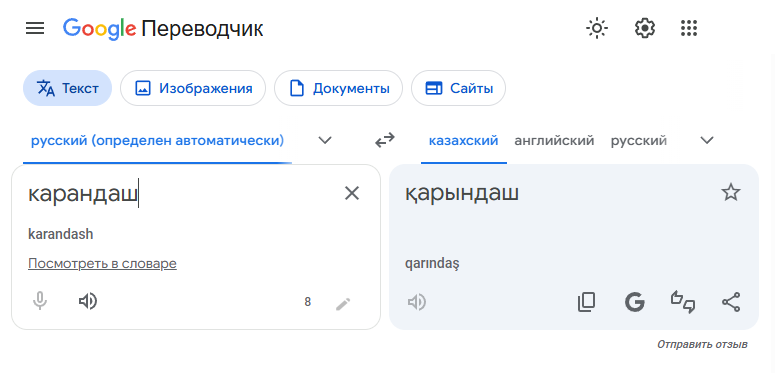Click Отправить отзыв feedback link

(x=702, y=344)
